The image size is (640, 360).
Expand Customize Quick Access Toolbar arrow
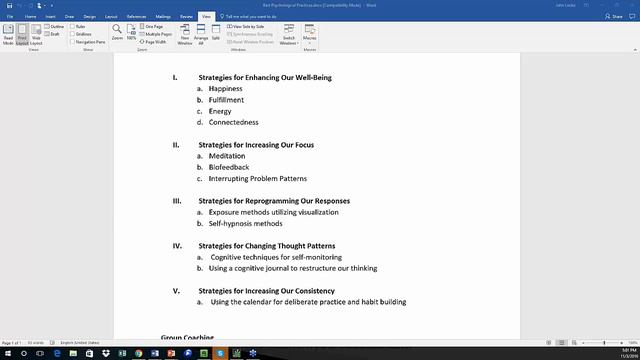tap(52, 6)
